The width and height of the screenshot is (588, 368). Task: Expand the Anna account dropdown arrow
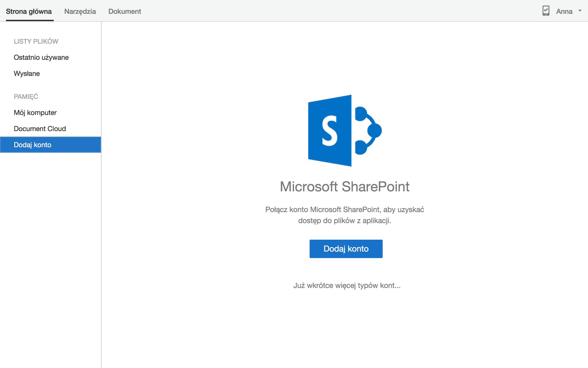[580, 11]
